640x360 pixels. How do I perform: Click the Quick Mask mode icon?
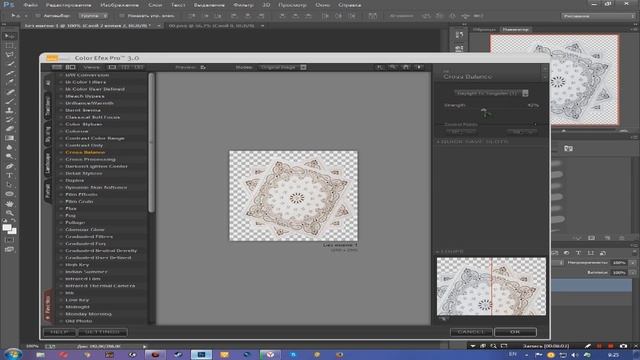[x=9, y=240]
